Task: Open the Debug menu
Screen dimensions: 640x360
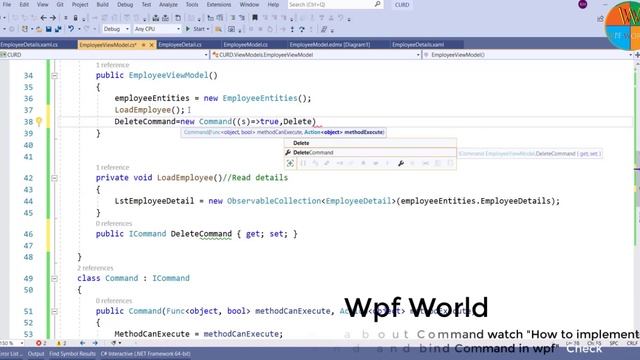Action: click(x=125, y=4)
